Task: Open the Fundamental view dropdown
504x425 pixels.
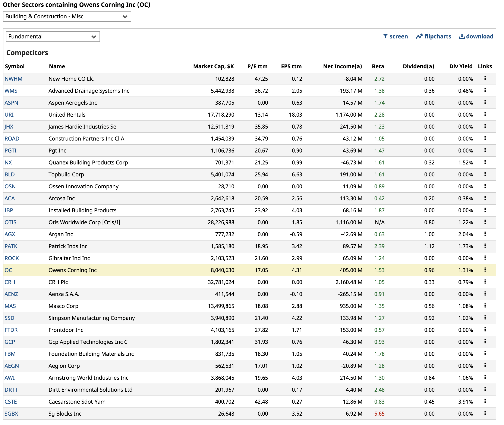Action: pyautogui.click(x=53, y=36)
